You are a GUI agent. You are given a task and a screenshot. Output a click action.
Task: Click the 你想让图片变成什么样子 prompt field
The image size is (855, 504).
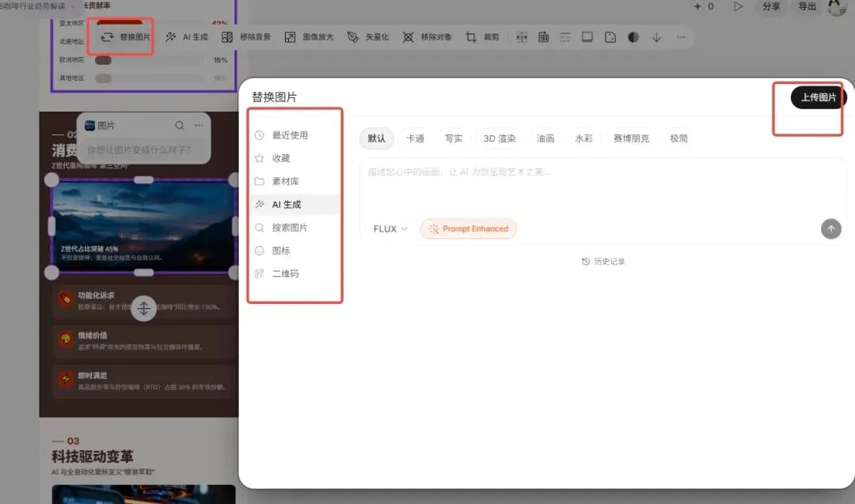(143, 150)
